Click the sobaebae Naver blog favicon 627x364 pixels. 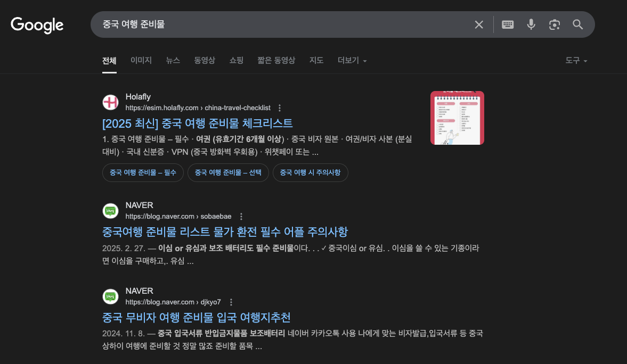point(110,211)
